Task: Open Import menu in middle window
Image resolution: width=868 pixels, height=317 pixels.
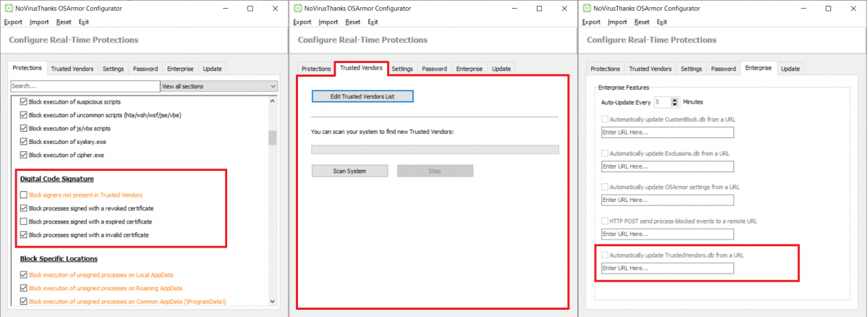Action: click(328, 22)
